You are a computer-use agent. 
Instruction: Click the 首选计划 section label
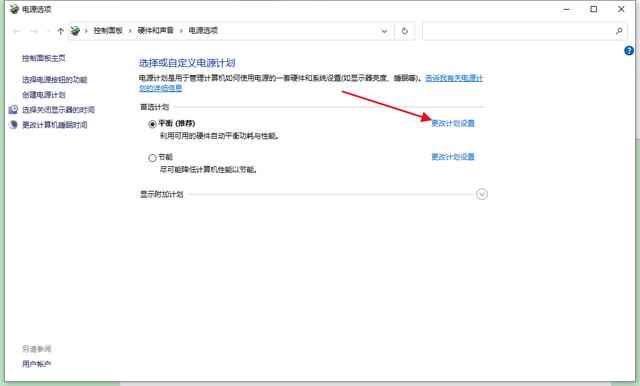(154, 107)
